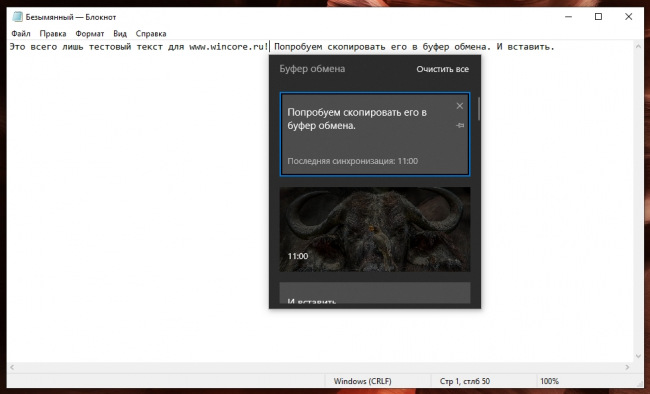
Task: Paste the 'Попробуем скопировать его' clipboard item
Action: pos(375,134)
